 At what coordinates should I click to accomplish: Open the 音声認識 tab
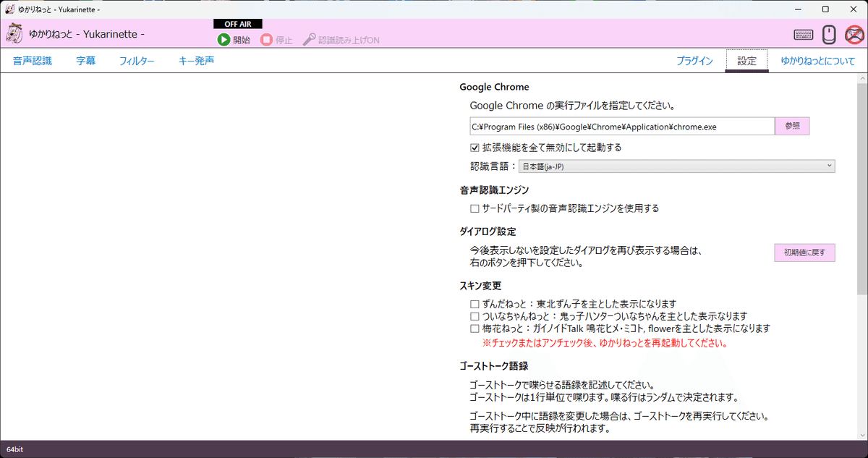tap(33, 61)
